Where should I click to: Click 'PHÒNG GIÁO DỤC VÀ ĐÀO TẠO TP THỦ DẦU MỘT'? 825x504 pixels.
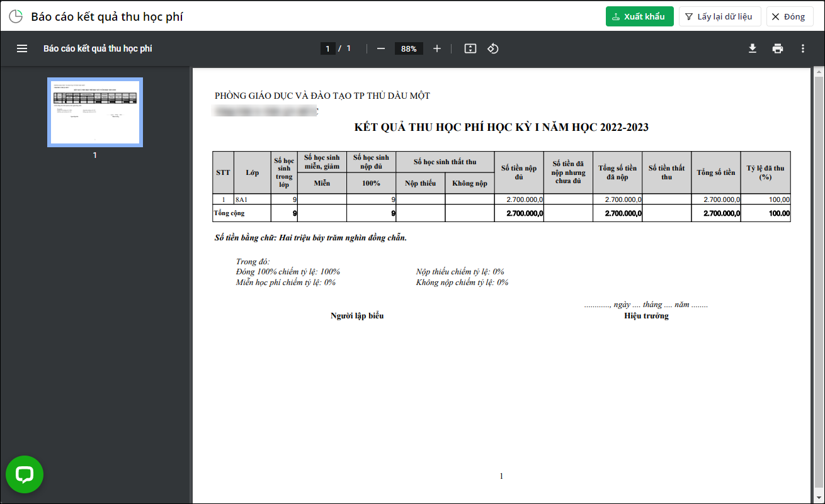coord(322,96)
